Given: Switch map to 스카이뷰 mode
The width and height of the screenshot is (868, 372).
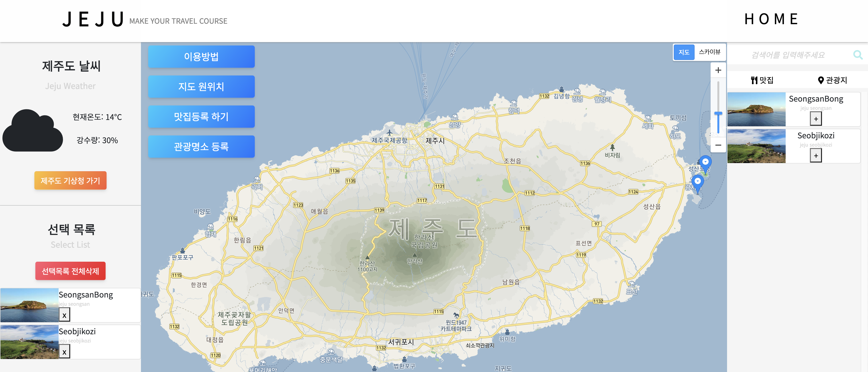Looking at the screenshot, I should [x=709, y=52].
